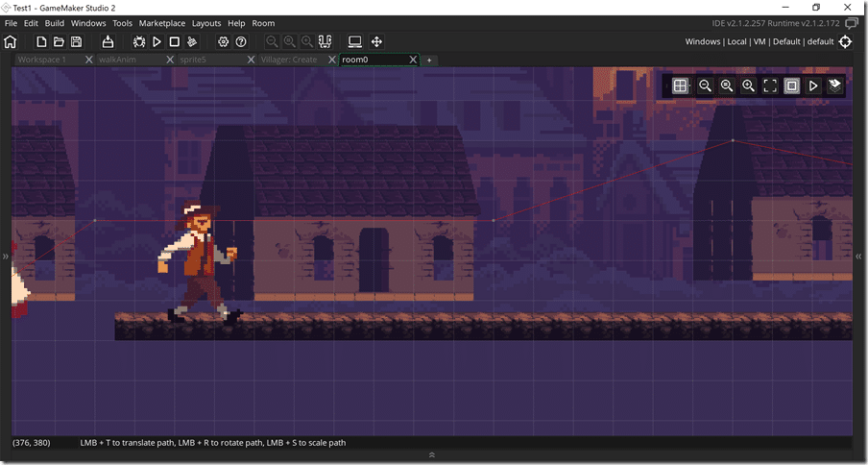
Task: Open the help question mark icon
Action: point(241,41)
